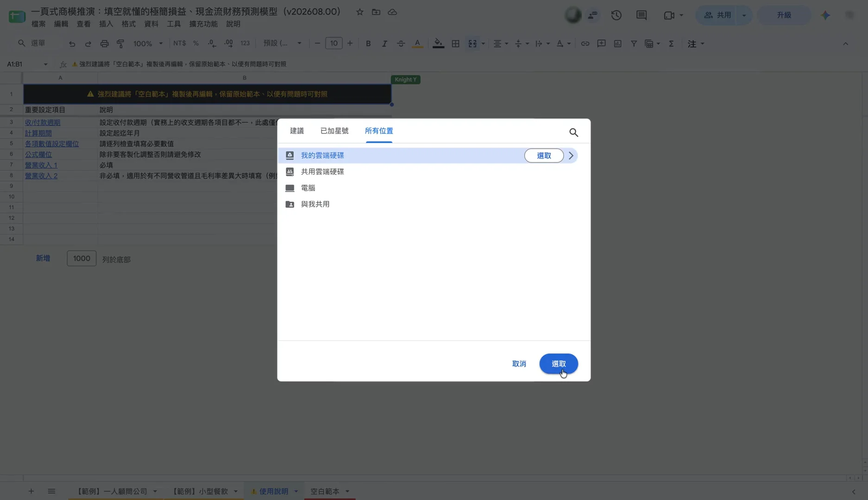This screenshot has height=500, width=868.
Task: Open the 我的雲端硬碟 folder with its chevron arrow
Action: pyautogui.click(x=571, y=156)
